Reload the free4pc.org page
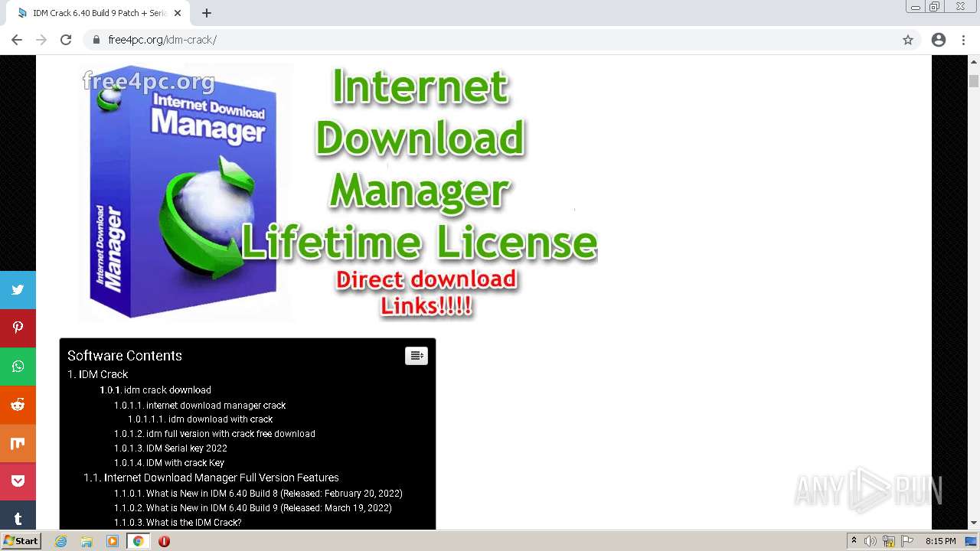This screenshot has width=980, height=551. coord(66,40)
